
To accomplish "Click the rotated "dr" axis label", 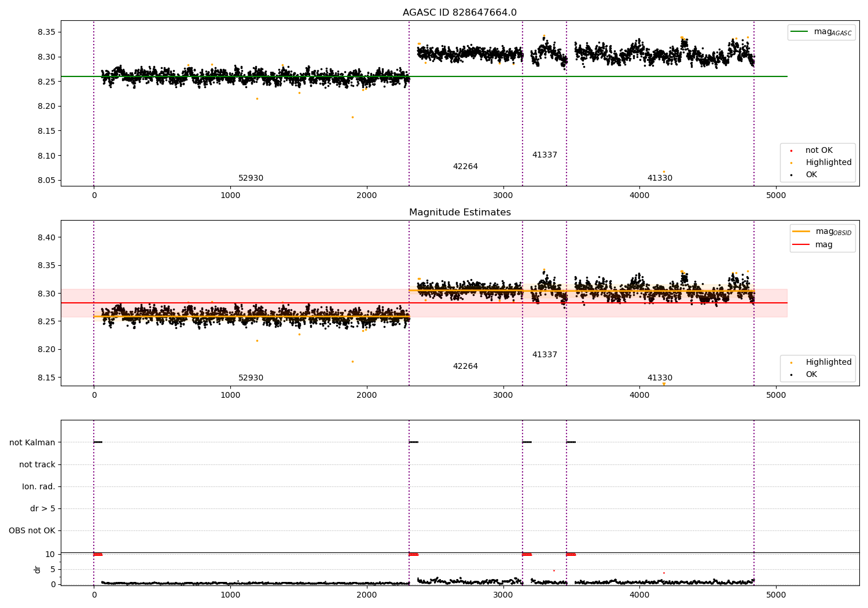I will click(38, 569).
